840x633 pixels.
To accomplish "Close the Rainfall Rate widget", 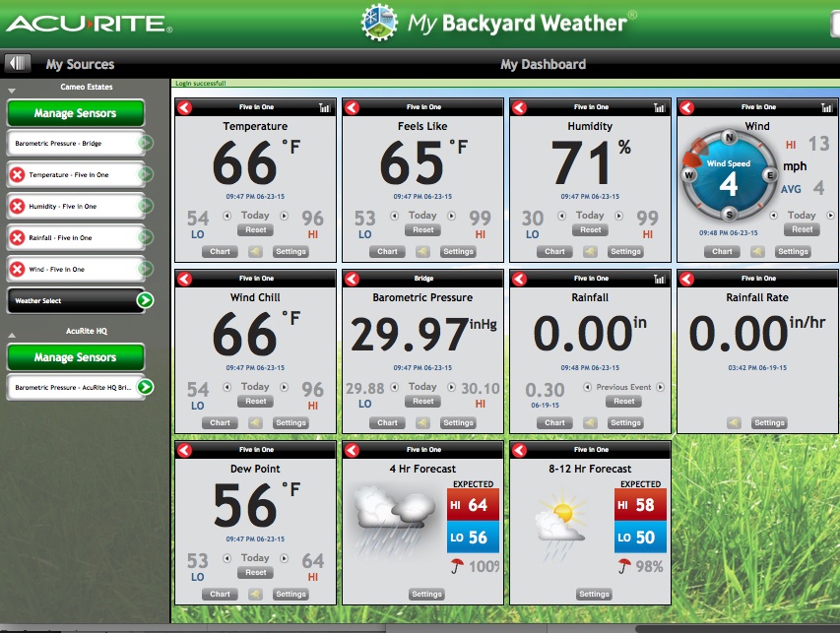I will (686, 279).
